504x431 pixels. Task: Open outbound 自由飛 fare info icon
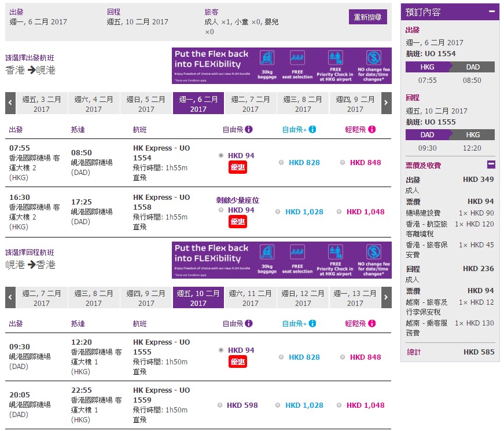point(249,129)
